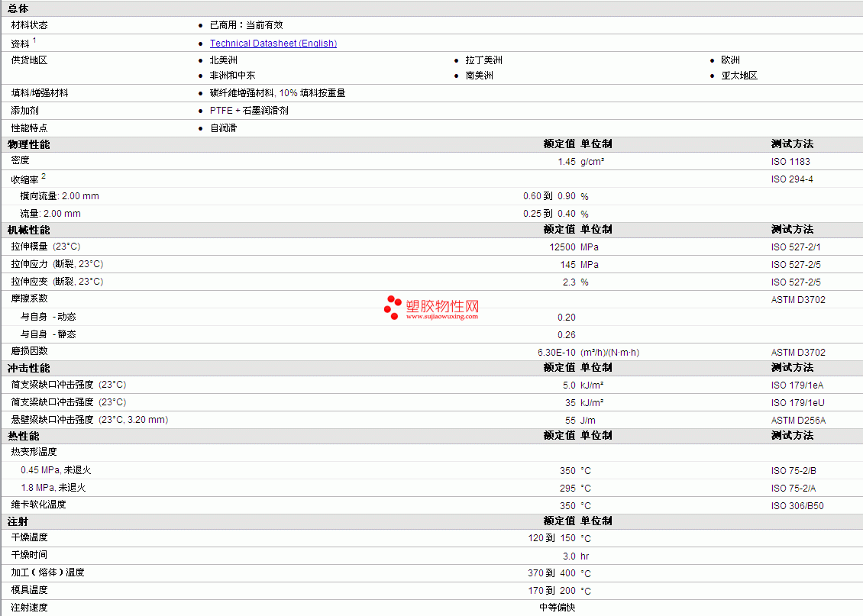Click the ISO 1183 test method for density
This screenshot has width=863, height=616.
coord(790,162)
